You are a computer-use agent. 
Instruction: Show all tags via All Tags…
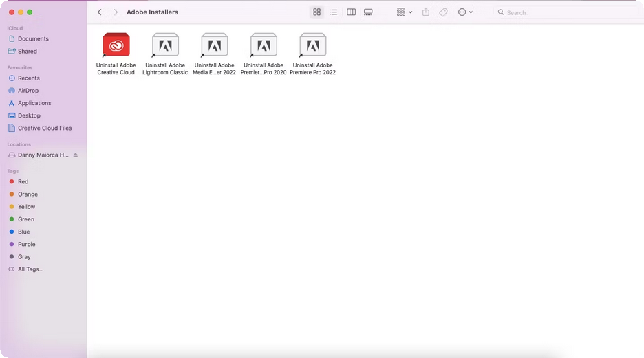click(30, 269)
